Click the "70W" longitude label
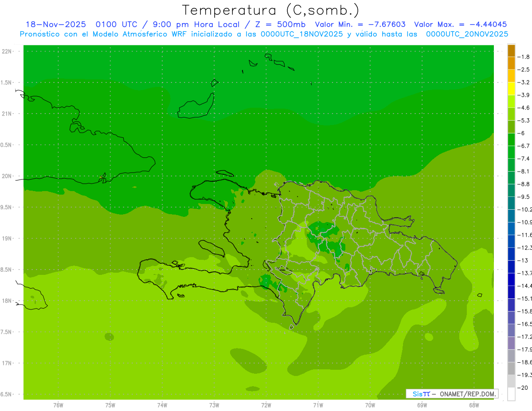 [x=370, y=405]
